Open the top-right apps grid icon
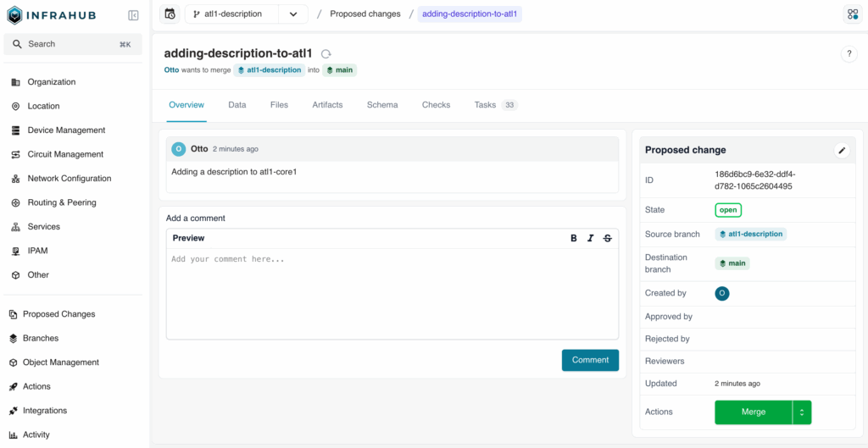This screenshot has height=448, width=868. point(853,14)
